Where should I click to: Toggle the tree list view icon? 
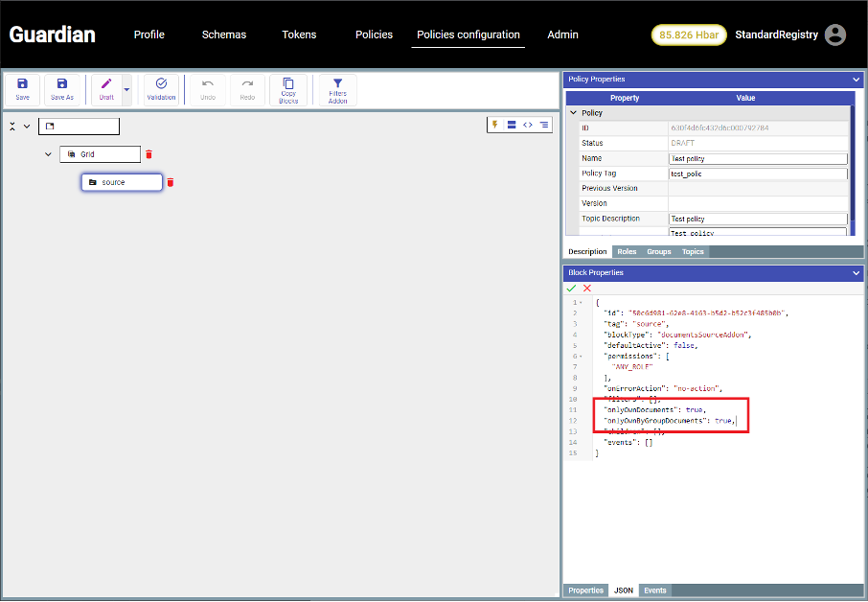pos(544,125)
